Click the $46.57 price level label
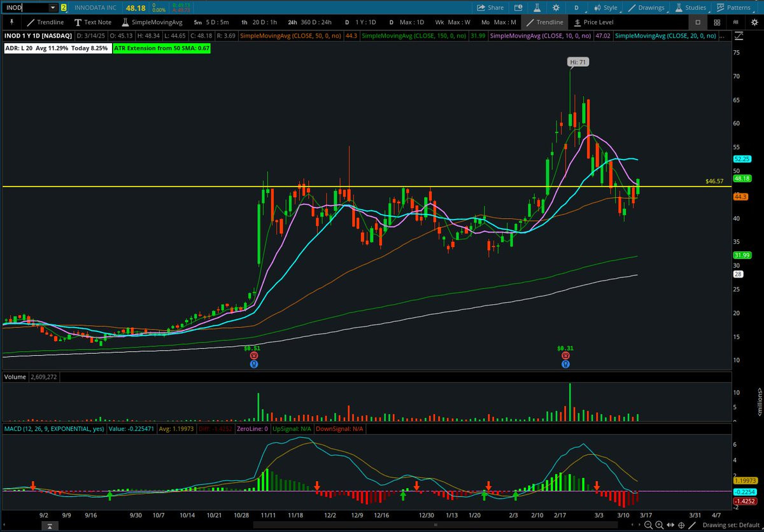The height and width of the screenshot is (532, 764). pos(715,181)
